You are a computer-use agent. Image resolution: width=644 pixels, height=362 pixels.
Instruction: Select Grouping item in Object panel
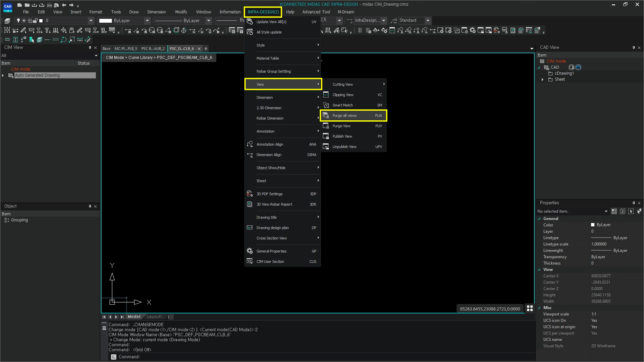pyautogui.click(x=19, y=220)
